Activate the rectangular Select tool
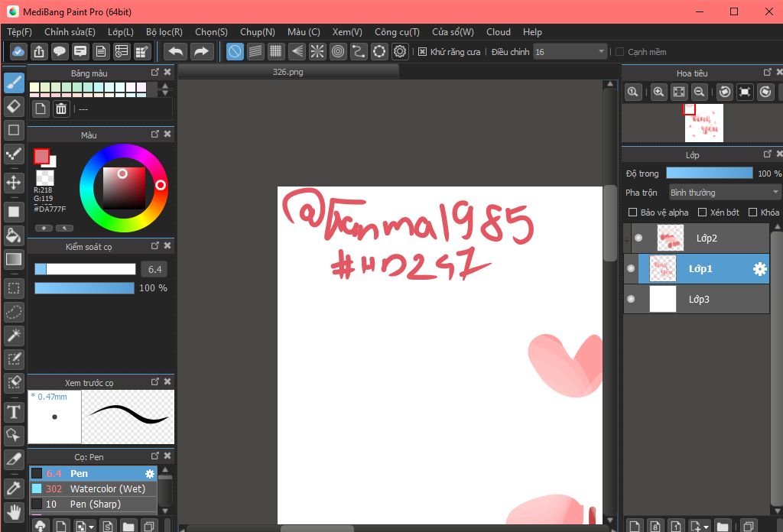 pyautogui.click(x=14, y=288)
